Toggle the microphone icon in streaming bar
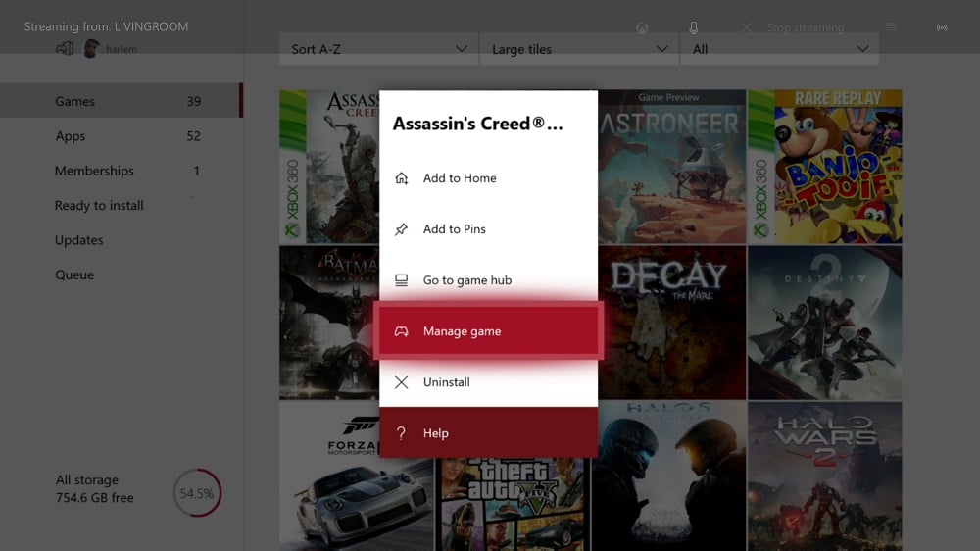 pyautogui.click(x=694, y=27)
